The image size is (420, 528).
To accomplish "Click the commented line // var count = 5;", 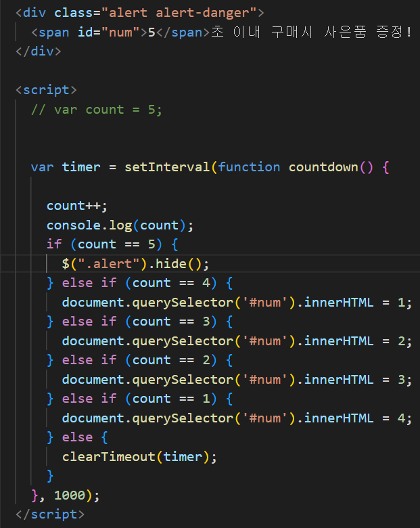I will (x=97, y=110).
